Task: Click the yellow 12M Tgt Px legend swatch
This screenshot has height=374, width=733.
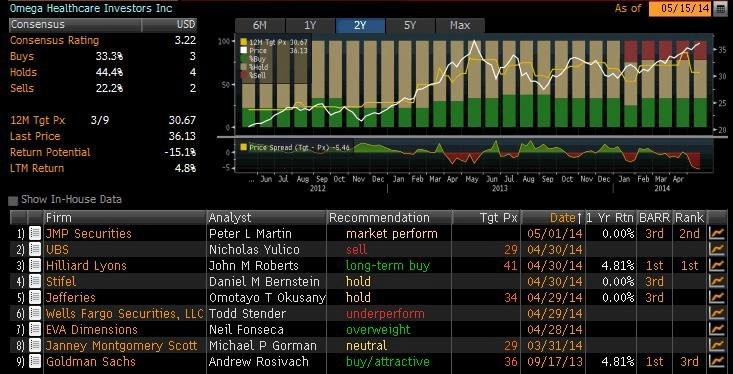Action: (244, 42)
